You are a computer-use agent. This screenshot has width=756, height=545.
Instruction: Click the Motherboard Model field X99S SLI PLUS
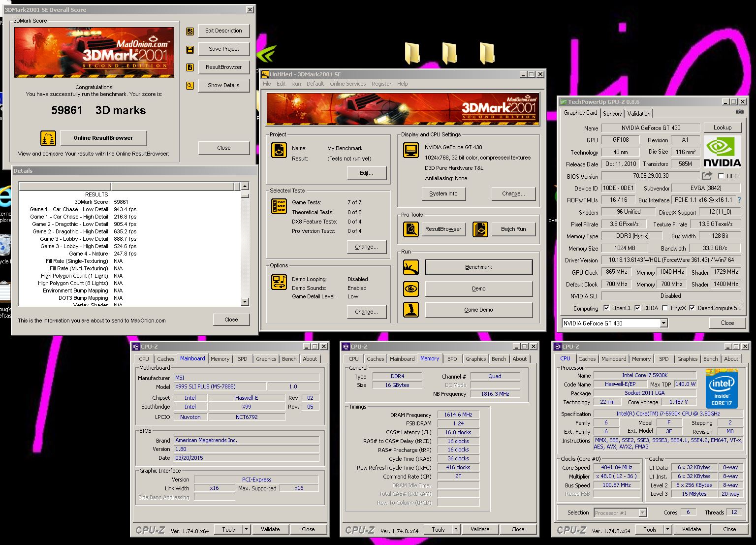click(x=220, y=386)
